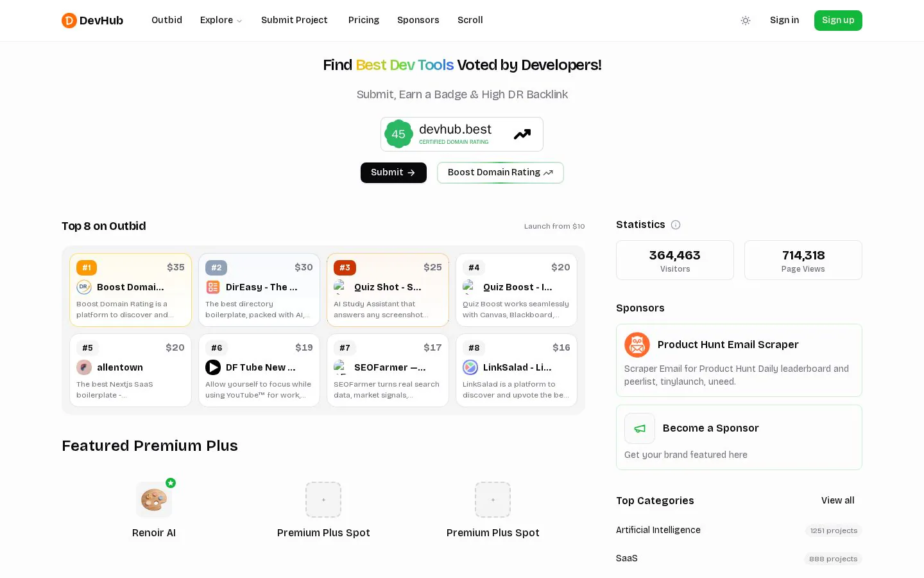Click the allentown avatar icon

coord(84,367)
